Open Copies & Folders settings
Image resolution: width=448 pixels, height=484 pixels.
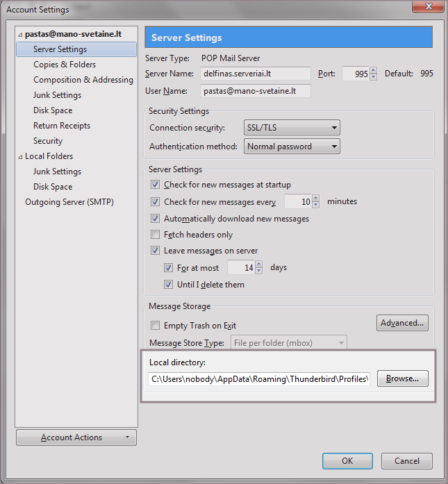point(65,65)
